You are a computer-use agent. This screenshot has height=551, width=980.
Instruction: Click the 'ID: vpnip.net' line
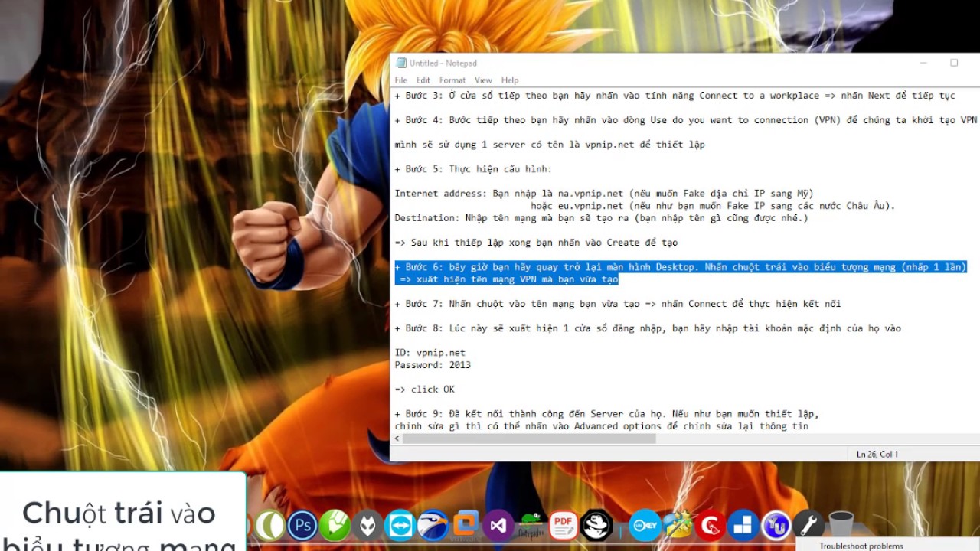point(430,353)
